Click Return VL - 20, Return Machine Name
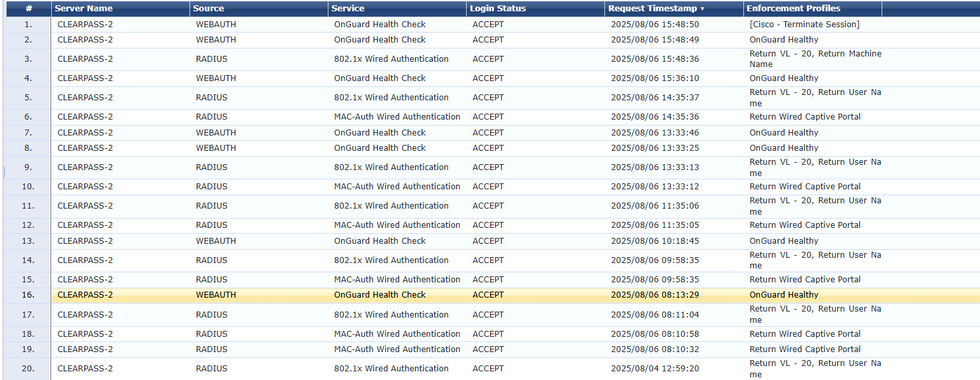 [x=815, y=59]
